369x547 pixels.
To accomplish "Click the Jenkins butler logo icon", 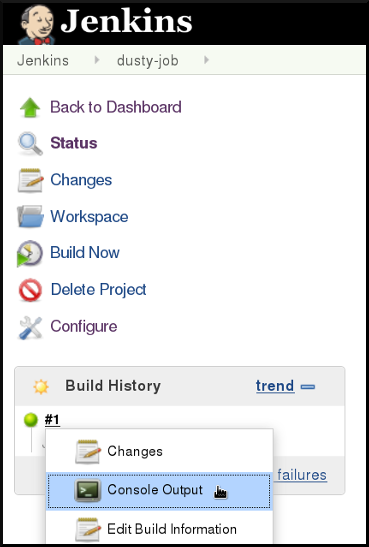I will pyautogui.click(x=37, y=25).
